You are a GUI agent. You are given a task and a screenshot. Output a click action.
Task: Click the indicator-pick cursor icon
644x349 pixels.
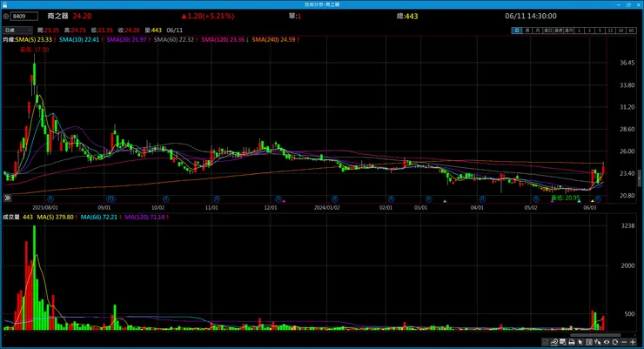(x=598, y=342)
